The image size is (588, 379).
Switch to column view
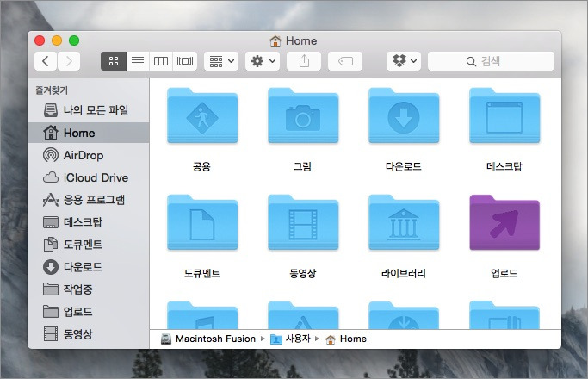coord(161,61)
